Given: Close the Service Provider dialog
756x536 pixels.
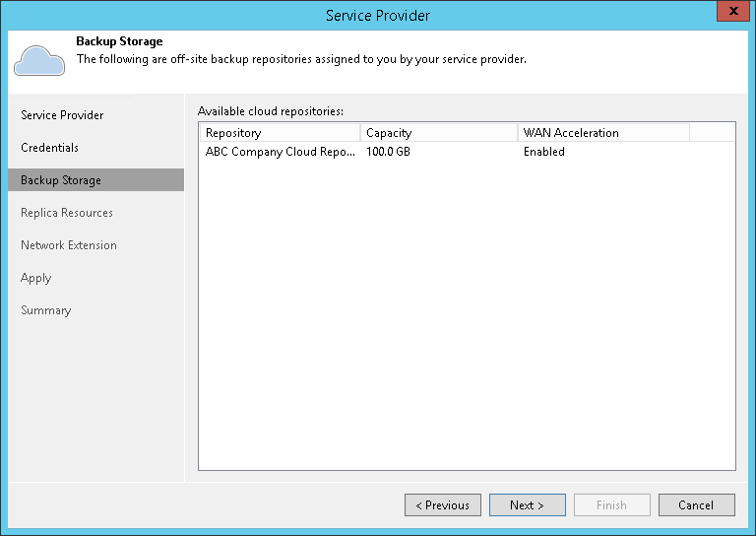Looking at the screenshot, I should tap(732, 11).
